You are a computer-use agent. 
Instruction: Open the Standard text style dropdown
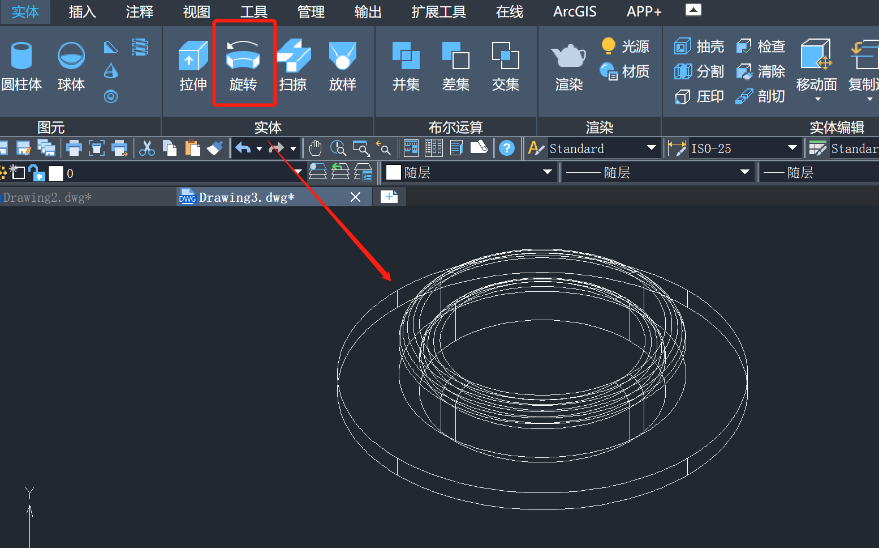tap(651, 148)
